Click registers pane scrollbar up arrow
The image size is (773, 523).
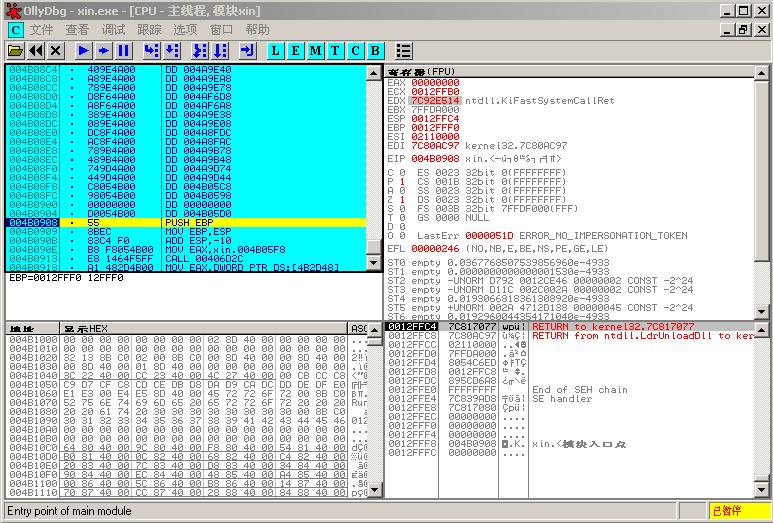point(761,73)
